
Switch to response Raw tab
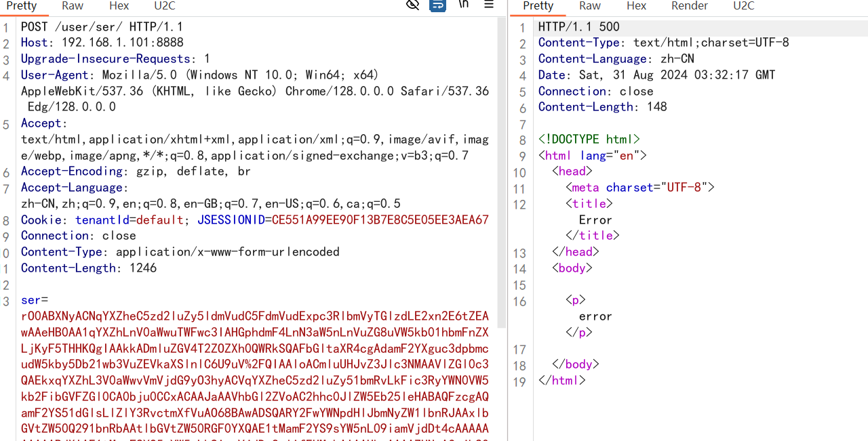590,6
